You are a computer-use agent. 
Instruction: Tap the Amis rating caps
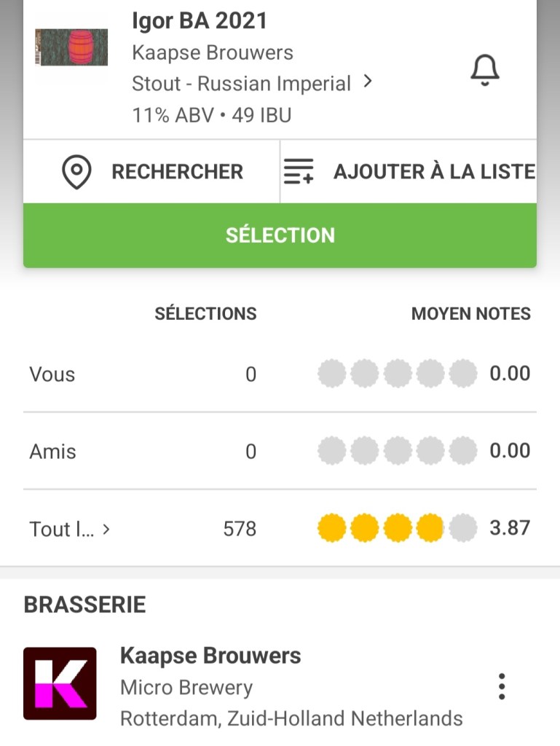point(397,451)
